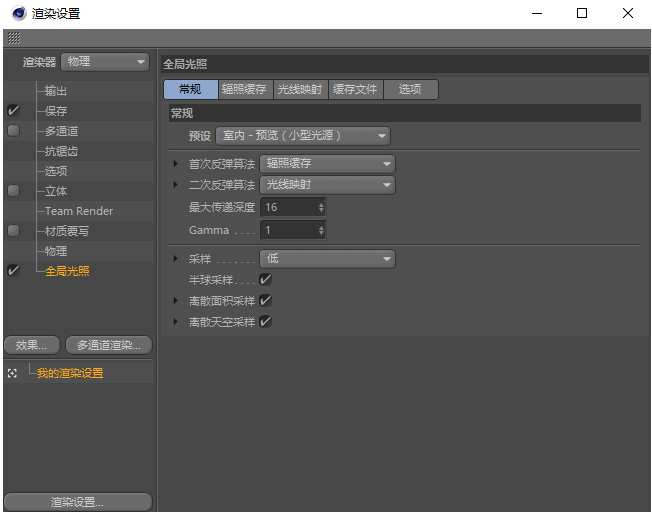This screenshot has height=512, width=652.
Task: Expand the 离散面积采样 disclosure triangle
Action: pos(175,300)
